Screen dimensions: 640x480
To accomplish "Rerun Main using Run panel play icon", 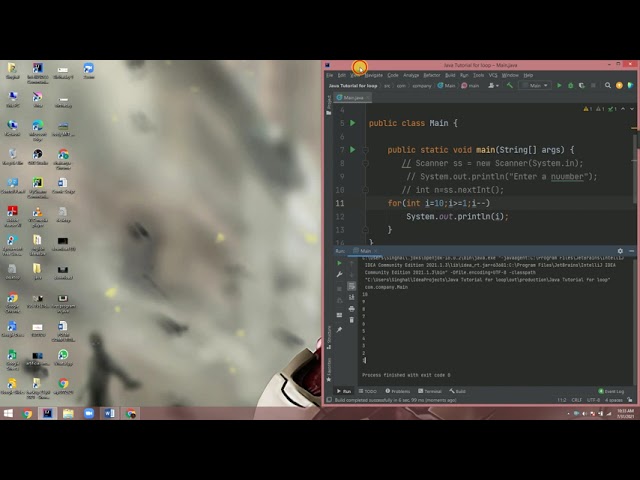I will point(339,263).
